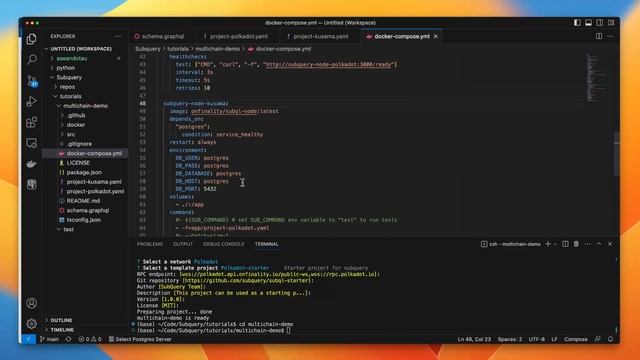This screenshot has height=360, width=640.
Task: Switch to Debug Console tab
Action: coord(224,244)
